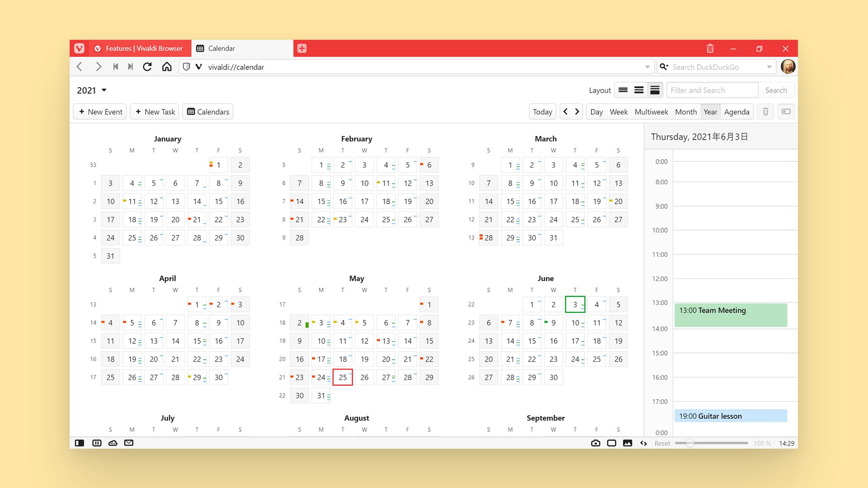This screenshot has height=488, width=868.
Task: Switch to the Features Vivaldi Browser tab
Action: (x=140, y=48)
